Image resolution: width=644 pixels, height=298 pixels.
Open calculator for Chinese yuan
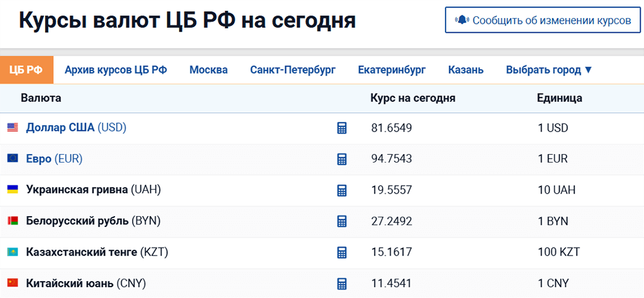click(x=342, y=283)
